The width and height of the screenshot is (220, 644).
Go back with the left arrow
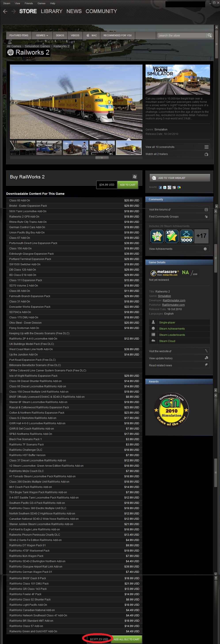coord(5,11)
